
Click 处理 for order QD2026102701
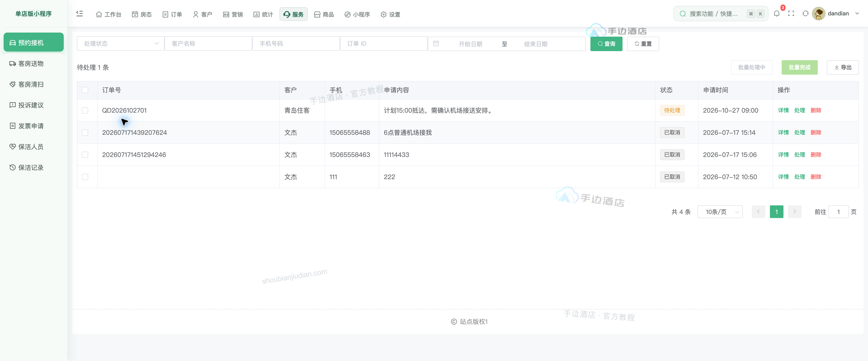800,110
